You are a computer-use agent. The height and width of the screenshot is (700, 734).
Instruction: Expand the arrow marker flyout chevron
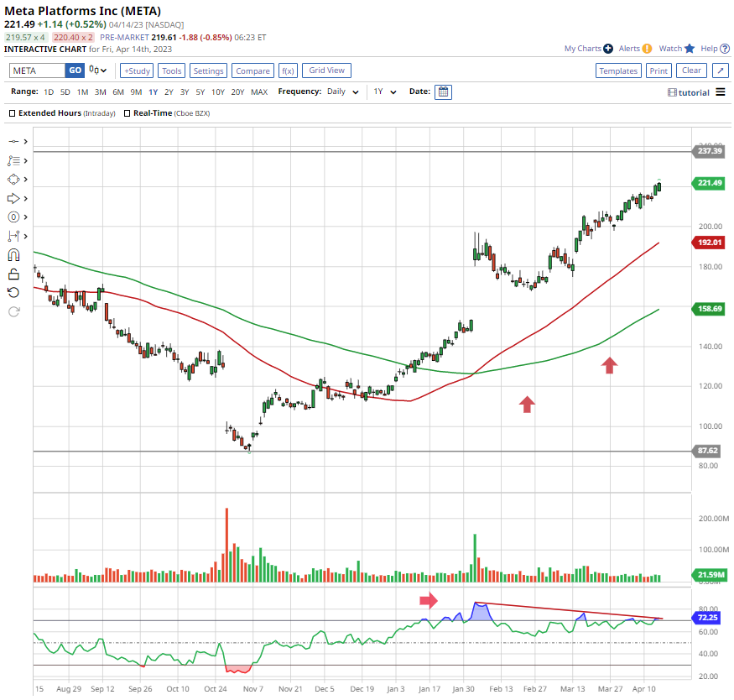click(x=25, y=199)
